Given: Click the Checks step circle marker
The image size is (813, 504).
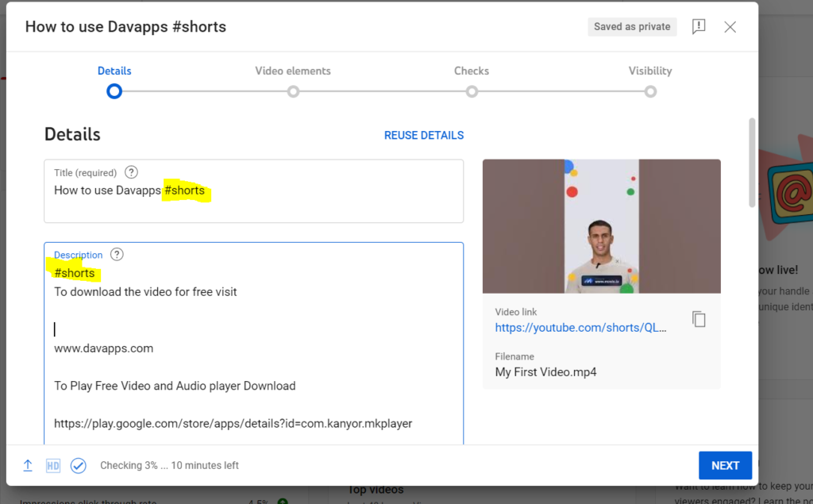Looking at the screenshot, I should (x=472, y=92).
